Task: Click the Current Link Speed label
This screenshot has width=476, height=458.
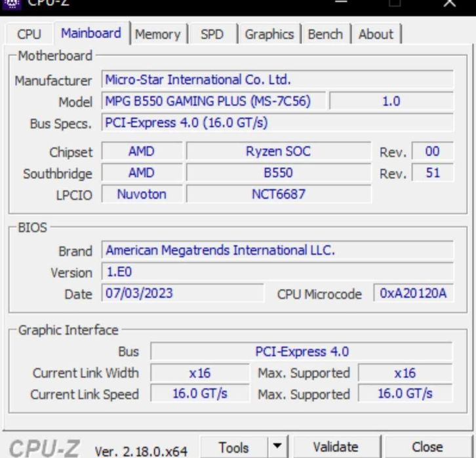Action: point(85,394)
